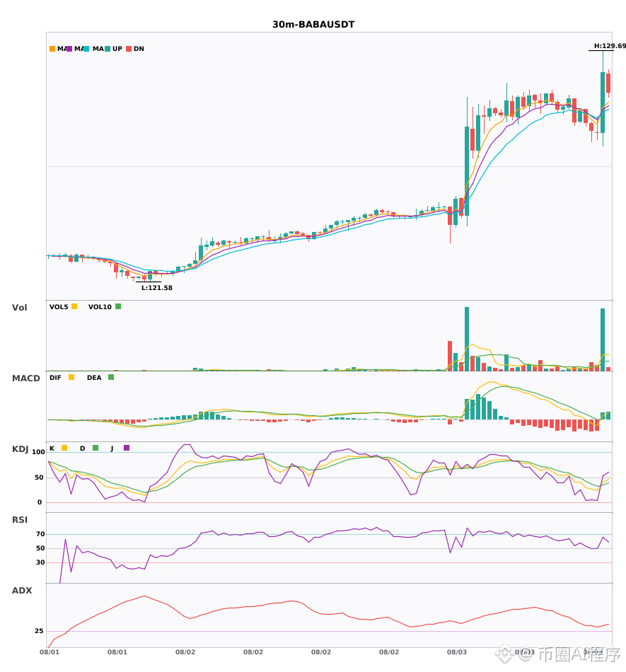Click the 50 axis value in RSI panel
The image size is (626, 672).
pyautogui.click(x=40, y=548)
